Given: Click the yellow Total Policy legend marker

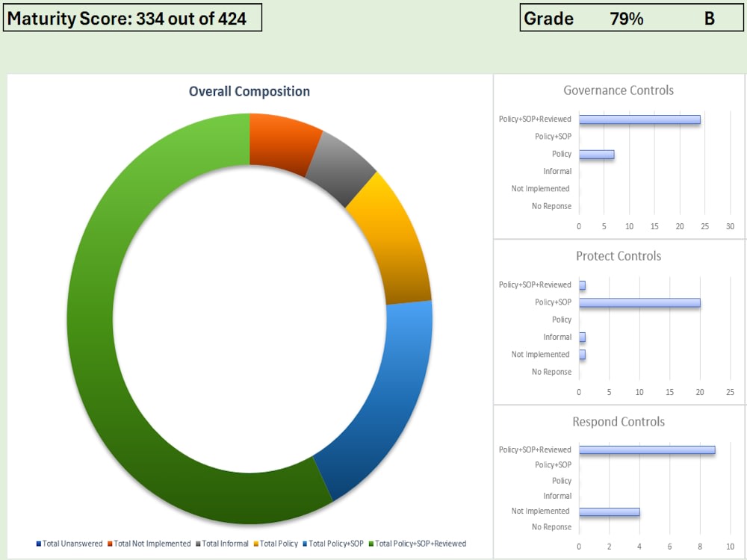Looking at the screenshot, I should coord(256,544).
